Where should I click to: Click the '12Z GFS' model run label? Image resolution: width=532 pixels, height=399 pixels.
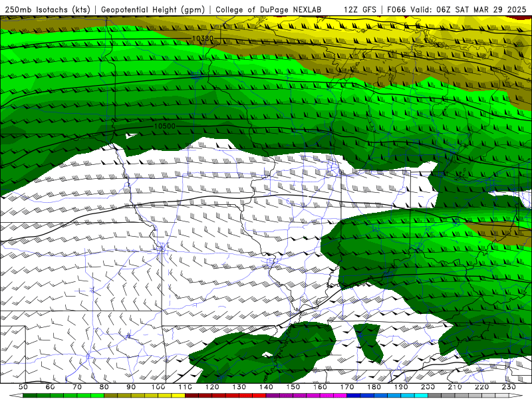pos(360,10)
